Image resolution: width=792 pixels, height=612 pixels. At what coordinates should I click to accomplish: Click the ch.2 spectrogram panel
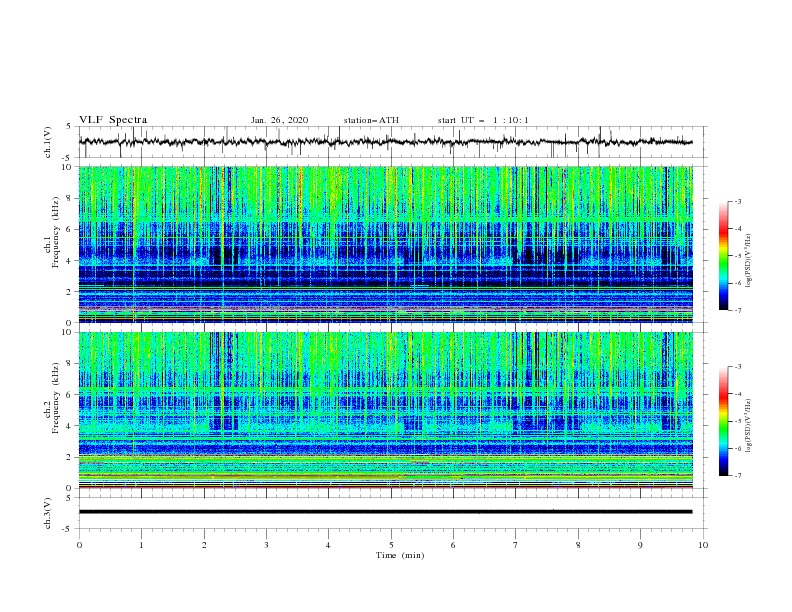click(385, 410)
